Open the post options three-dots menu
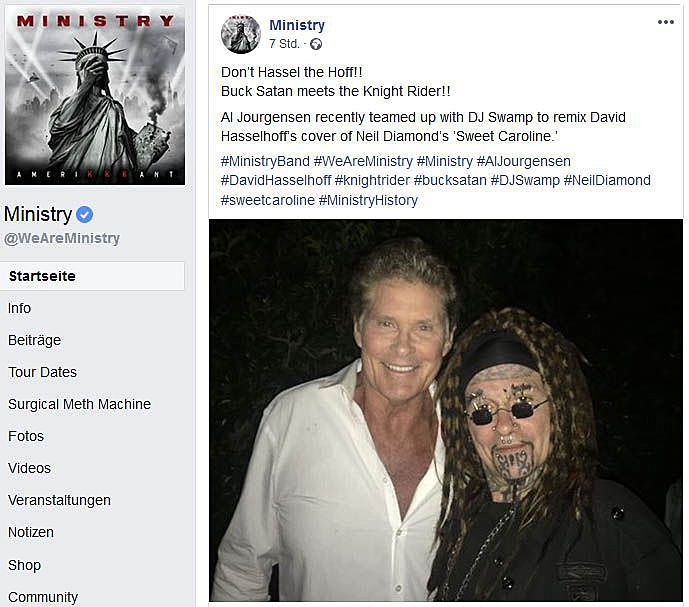Screen dimensions: 689x607 665,22
